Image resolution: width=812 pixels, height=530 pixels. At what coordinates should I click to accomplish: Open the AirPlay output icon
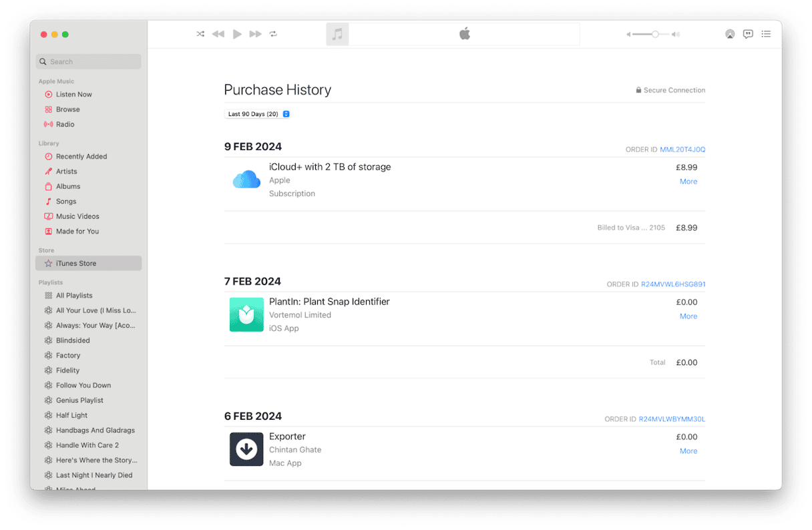[730, 34]
